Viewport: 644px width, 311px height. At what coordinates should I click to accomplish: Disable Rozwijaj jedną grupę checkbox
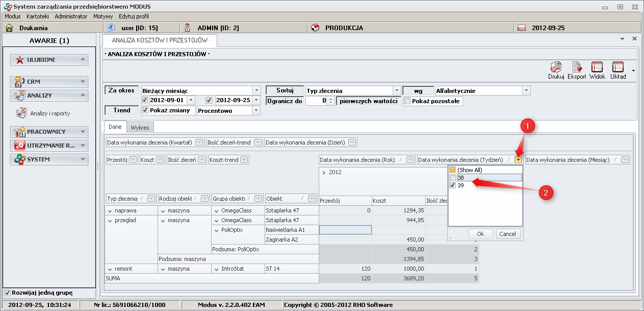click(x=7, y=293)
